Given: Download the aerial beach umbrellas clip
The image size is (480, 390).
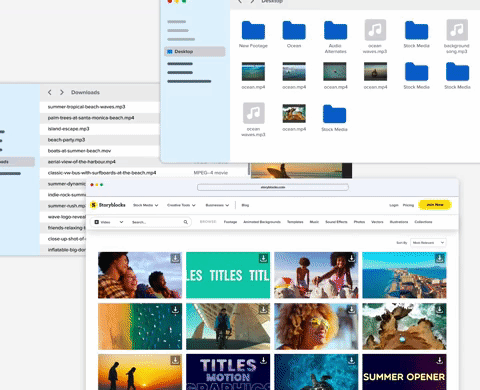Looking at the screenshot, I should pyautogui.click(x=175, y=310).
